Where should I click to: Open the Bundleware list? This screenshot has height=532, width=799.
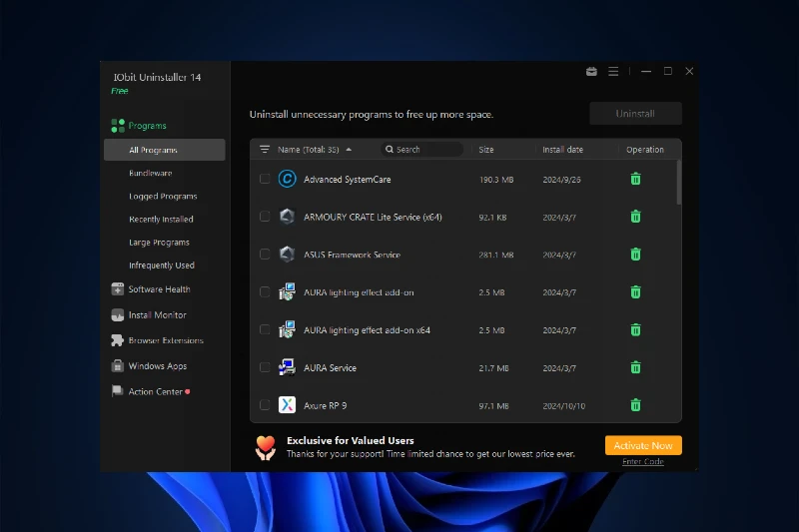tap(151, 173)
